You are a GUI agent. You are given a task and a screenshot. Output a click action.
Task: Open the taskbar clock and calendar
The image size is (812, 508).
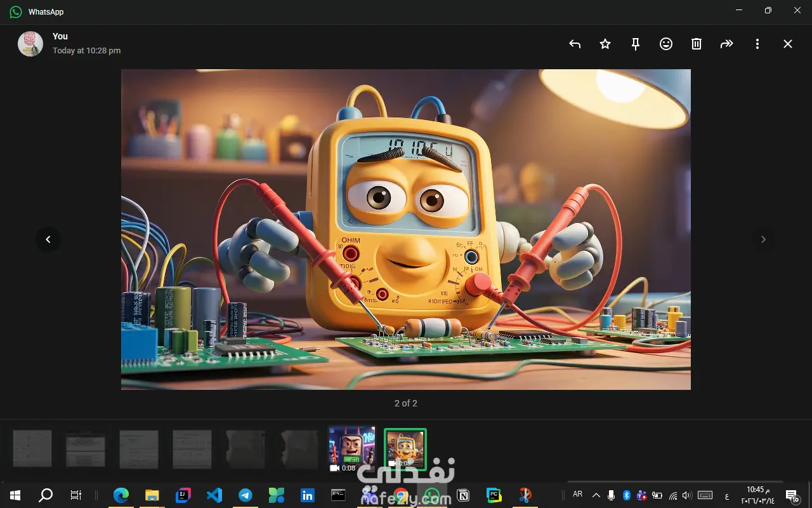758,495
